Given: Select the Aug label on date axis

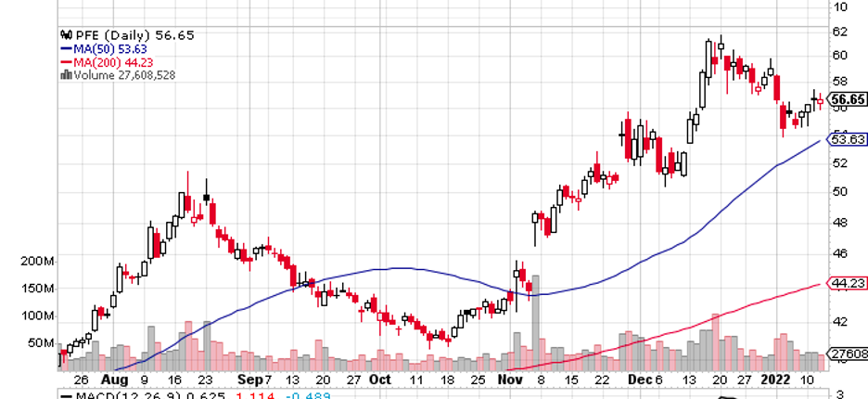Looking at the screenshot, I should pos(112,380).
